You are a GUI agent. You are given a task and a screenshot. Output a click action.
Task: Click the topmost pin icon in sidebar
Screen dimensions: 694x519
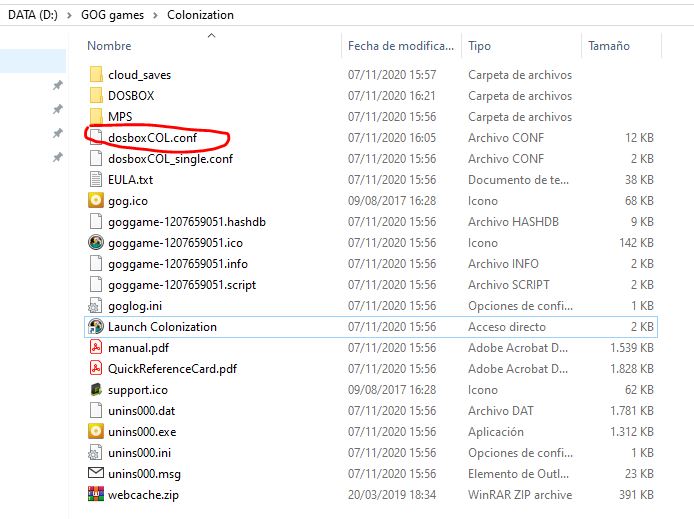coord(58,85)
